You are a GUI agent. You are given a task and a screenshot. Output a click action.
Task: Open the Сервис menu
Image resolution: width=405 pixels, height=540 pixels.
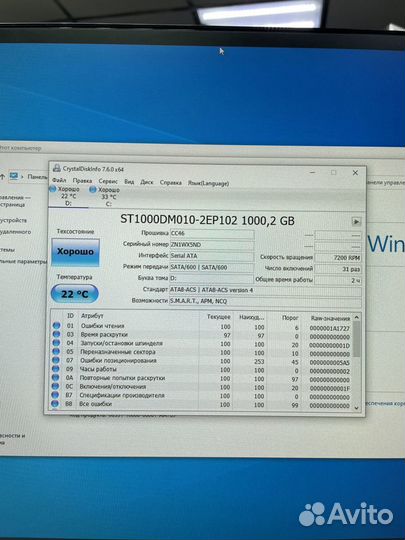[x=108, y=181]
